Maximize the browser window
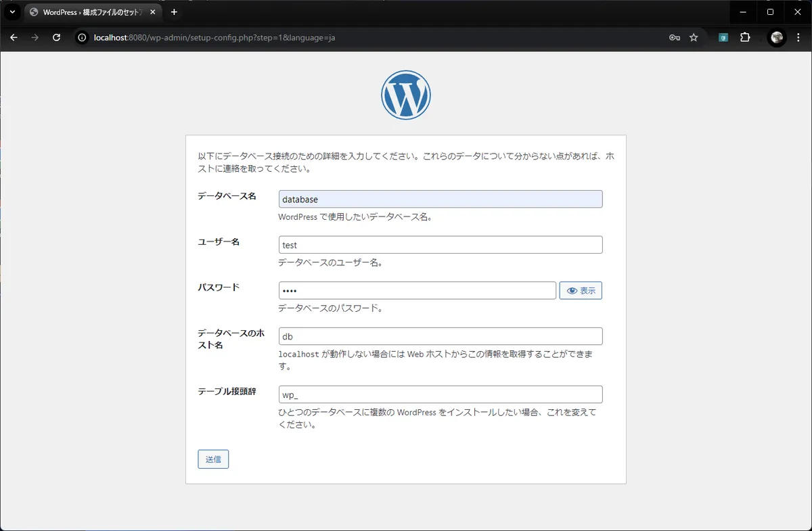The image size is (812, 531). pos(770,12)
